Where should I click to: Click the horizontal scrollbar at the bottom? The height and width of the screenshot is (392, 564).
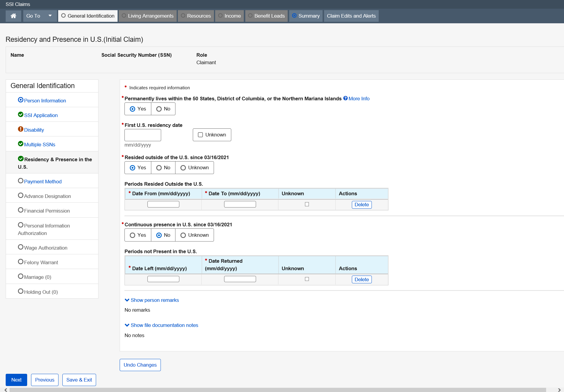(x=278, y=390)
